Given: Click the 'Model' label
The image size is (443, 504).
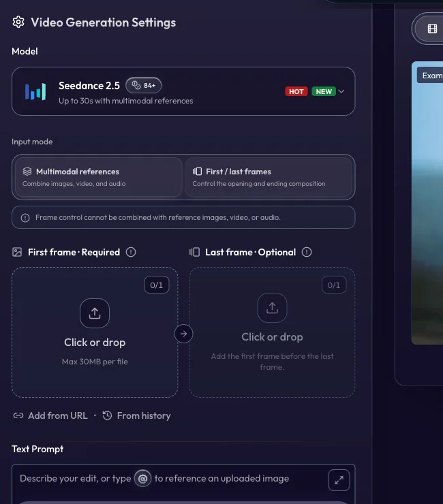Looking at the screenshot, I should pyautogui.click(x=25, y=52).
